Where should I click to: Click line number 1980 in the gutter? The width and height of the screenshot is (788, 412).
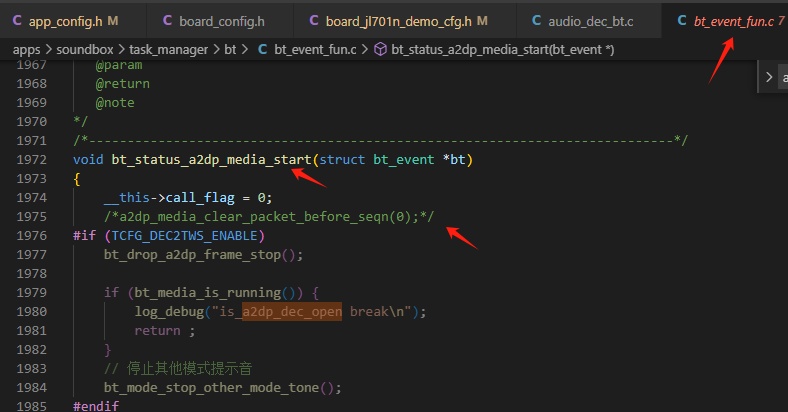tap(32, 312)
